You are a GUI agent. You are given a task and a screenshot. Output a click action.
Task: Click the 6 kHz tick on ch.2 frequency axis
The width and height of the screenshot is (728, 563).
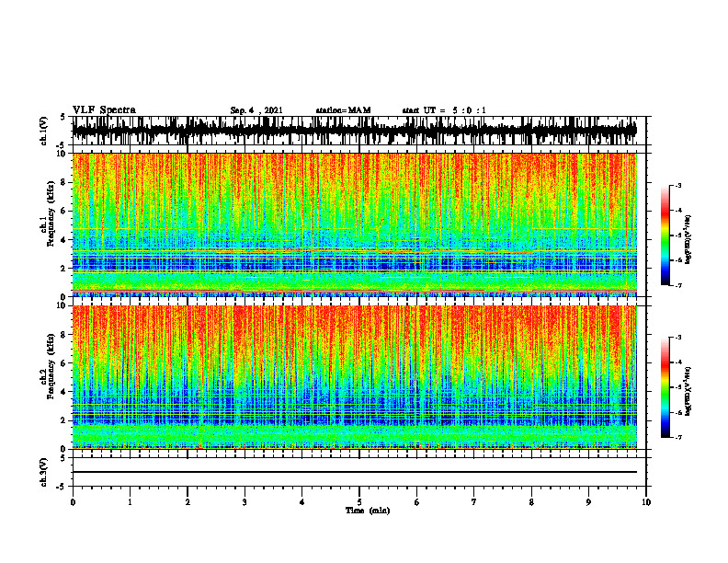(x=64, y=363)
